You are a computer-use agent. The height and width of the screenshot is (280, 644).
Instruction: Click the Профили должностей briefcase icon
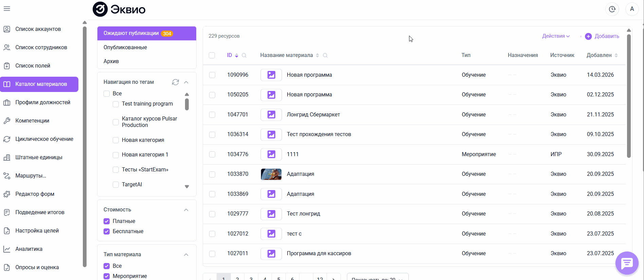7,102
